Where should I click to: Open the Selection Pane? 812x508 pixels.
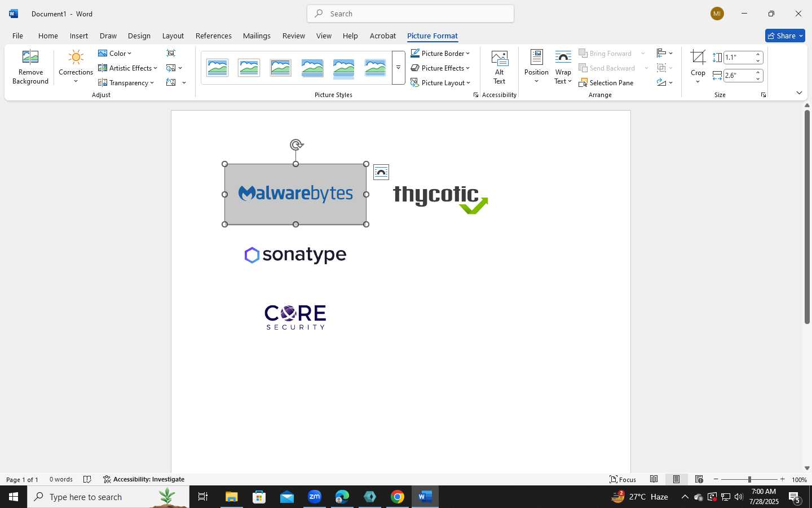(x=606, y=83)
